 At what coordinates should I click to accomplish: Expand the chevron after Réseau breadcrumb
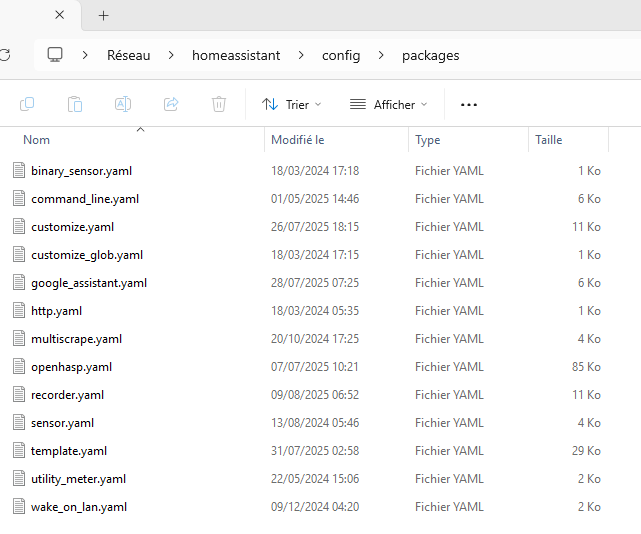[x=171, y=55]
